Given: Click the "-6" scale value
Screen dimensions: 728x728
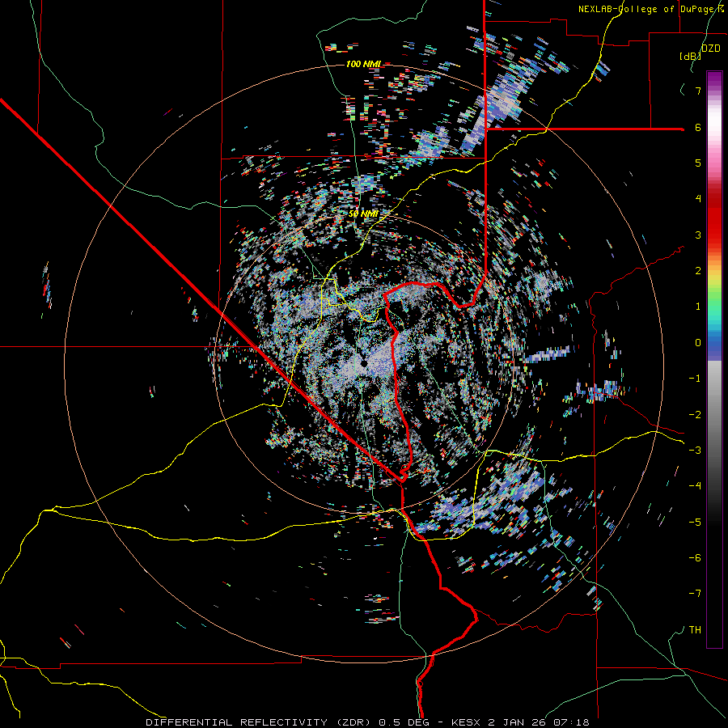Looking at the screenshot, I should click(x=695, y=558).
